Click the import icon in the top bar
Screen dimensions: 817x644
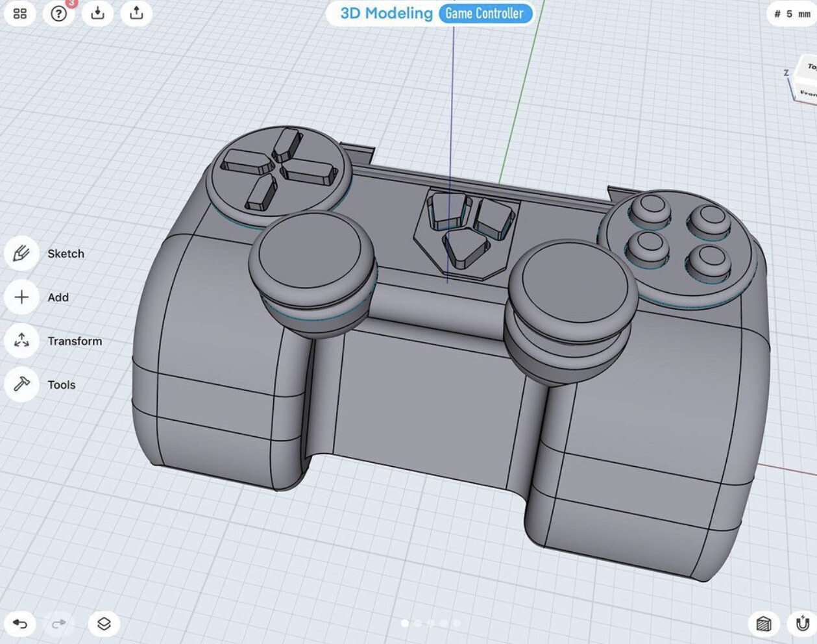click(98, 13)
